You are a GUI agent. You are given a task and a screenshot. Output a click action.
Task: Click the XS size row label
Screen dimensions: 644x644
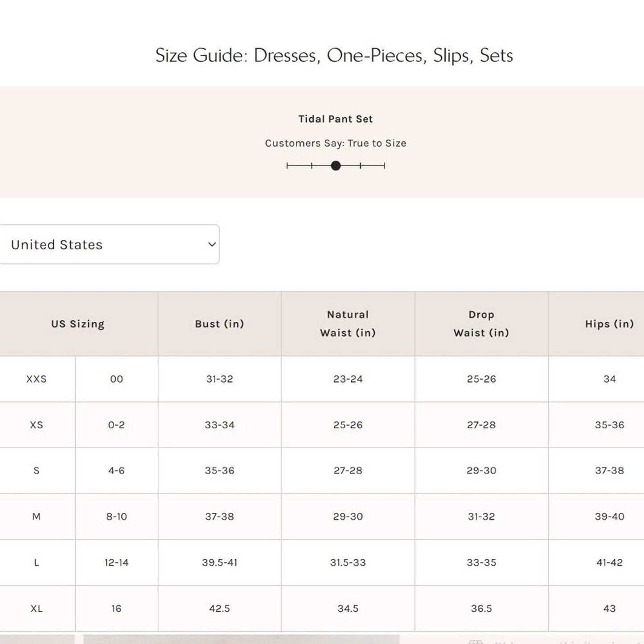pos(37,425)
